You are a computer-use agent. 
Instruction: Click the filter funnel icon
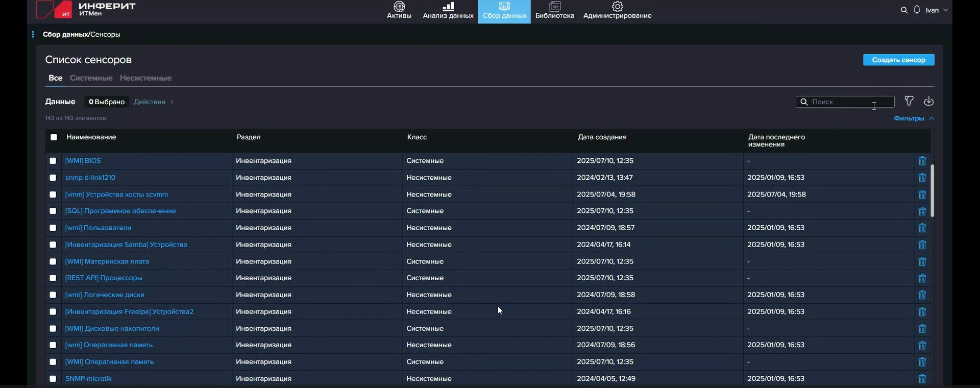[909, 101]
